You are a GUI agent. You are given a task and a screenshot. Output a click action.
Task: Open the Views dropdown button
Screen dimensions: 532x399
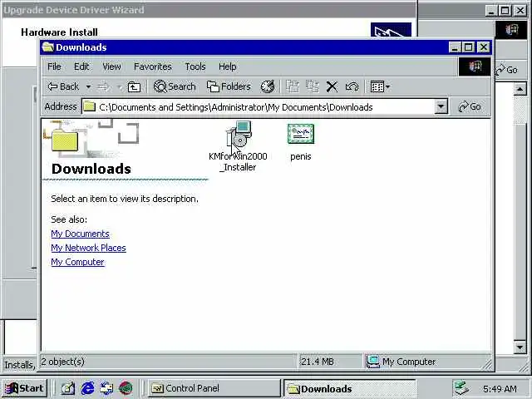[380, 86]
